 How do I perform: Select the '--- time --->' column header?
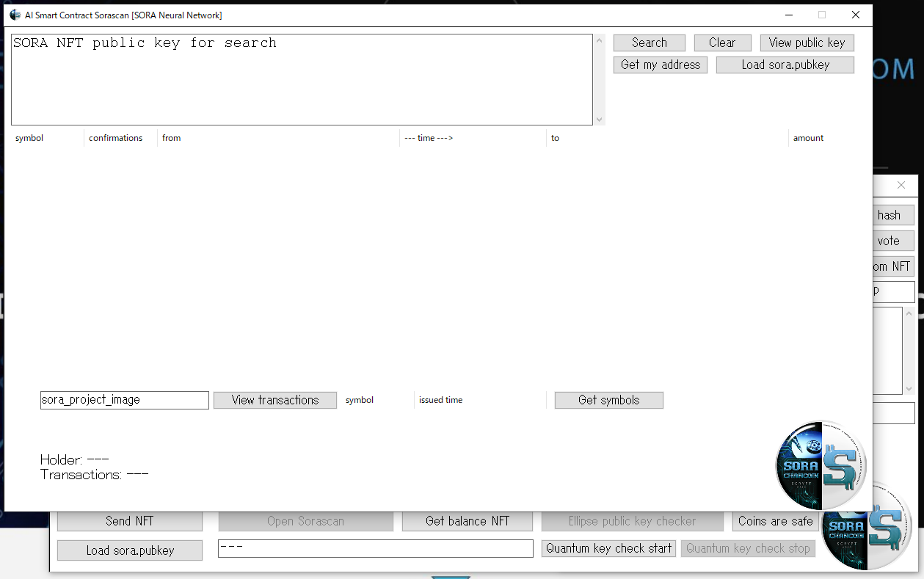(x=473, y=138)
